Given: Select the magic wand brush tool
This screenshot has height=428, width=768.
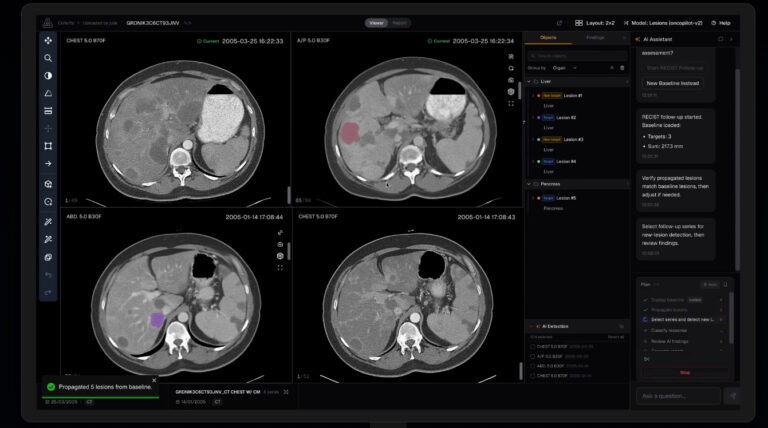Looking at the screenshot, I should [x=48, y=222].
